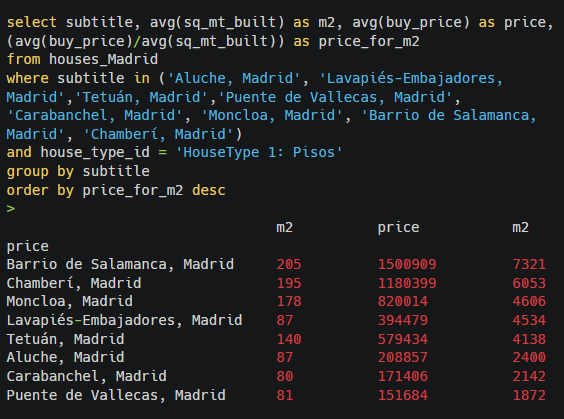This screenshot has height=419, width=564.
Task: Click the 'HouseType 1: Pisos' string literal
Action: point(259,152)
